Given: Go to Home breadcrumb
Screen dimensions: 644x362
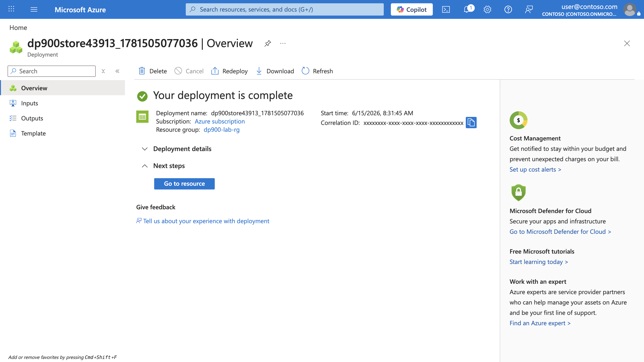Looking at the screenshot, I should coord(18,28).
